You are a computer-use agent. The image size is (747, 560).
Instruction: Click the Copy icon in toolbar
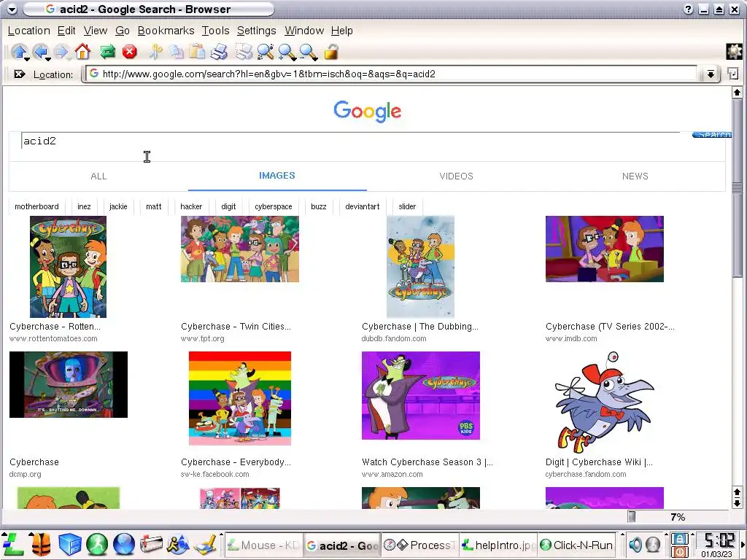point(177,52)
